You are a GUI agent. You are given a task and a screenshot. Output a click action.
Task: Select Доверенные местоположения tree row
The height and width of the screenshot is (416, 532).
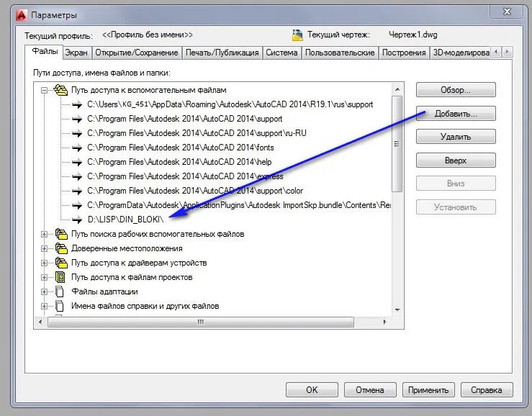click(127, 248)
